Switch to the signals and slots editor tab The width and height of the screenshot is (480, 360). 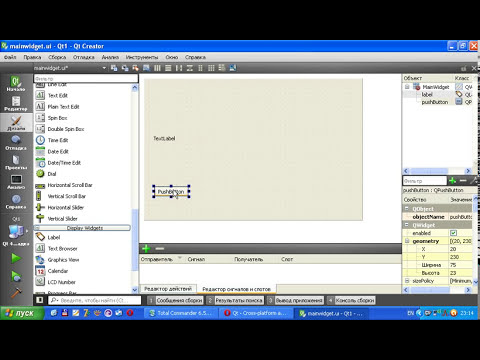pyautogui.click(x=236, y=289)
